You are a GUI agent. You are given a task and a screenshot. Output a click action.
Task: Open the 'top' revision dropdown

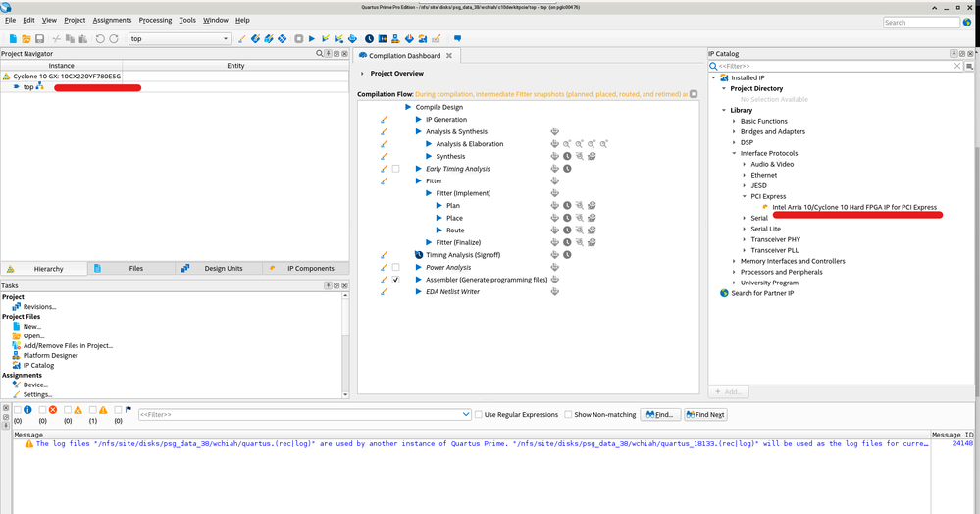pyautogui.click(x=226, y=39)
